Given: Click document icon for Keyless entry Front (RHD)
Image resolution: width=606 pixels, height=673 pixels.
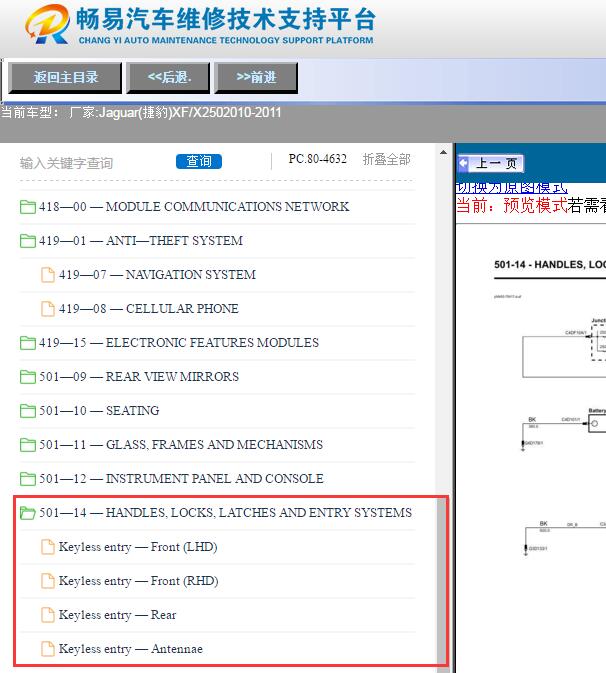Looking at the screenshot, I should [x=48, y=581].
